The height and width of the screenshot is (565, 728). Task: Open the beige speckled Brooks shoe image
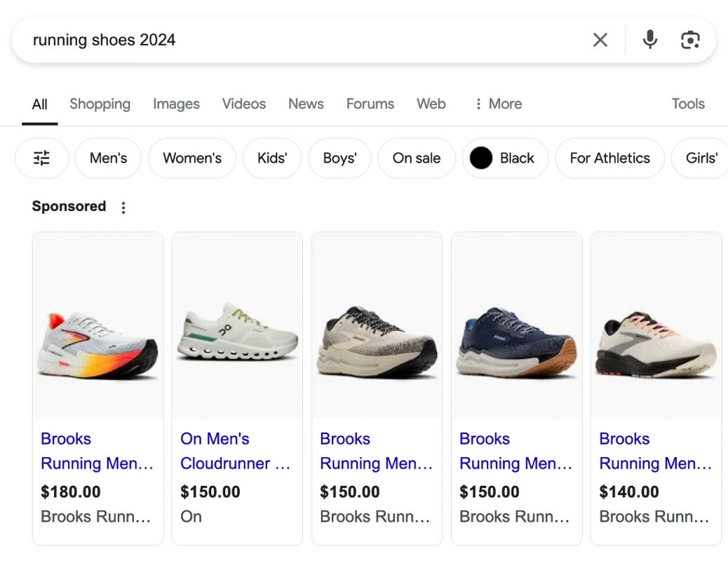(377, 326)
